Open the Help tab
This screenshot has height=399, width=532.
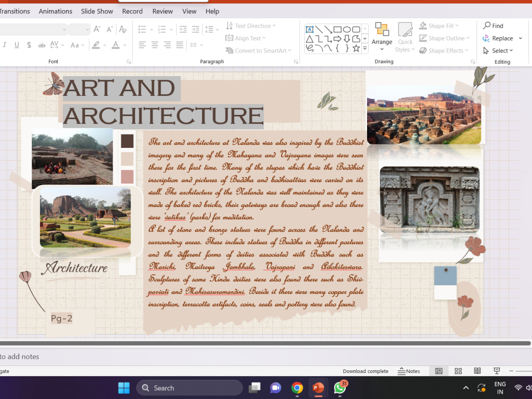click(x=212, y=11)
